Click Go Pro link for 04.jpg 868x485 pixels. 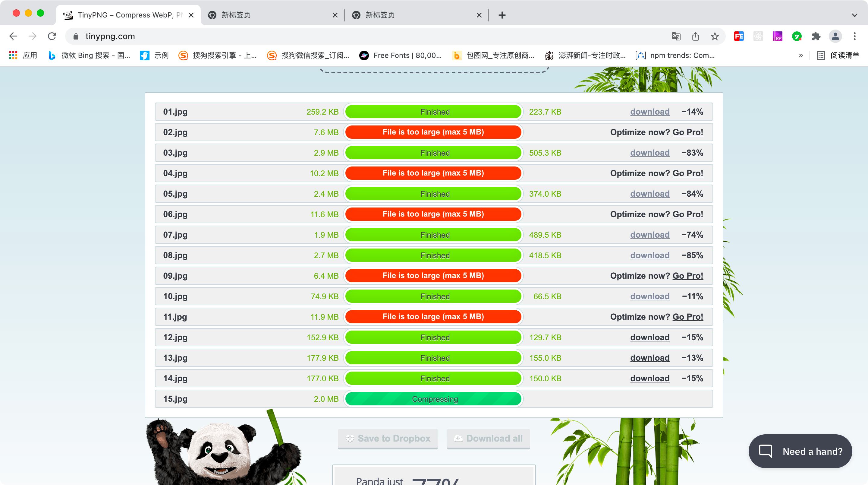click(688, 173)
